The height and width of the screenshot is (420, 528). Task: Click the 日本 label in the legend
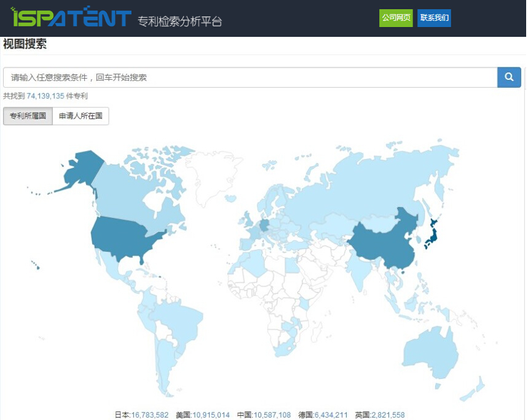click(122, 415)
